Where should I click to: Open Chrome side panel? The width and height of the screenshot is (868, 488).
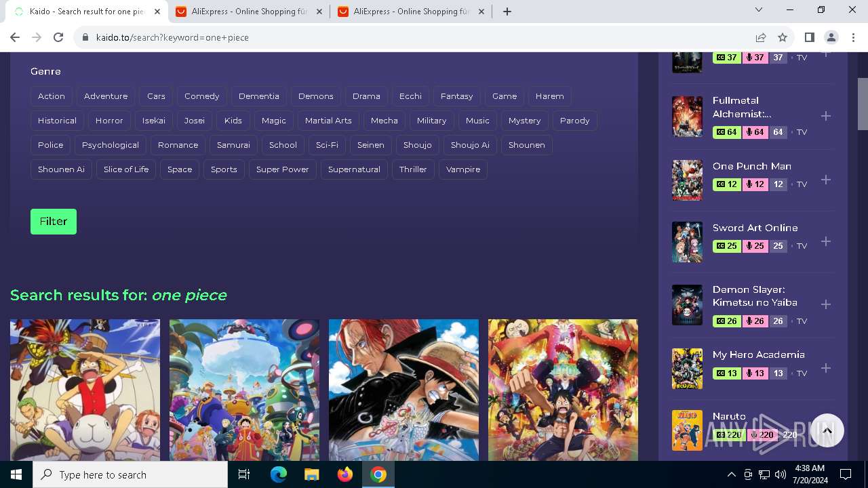[809, 37]
